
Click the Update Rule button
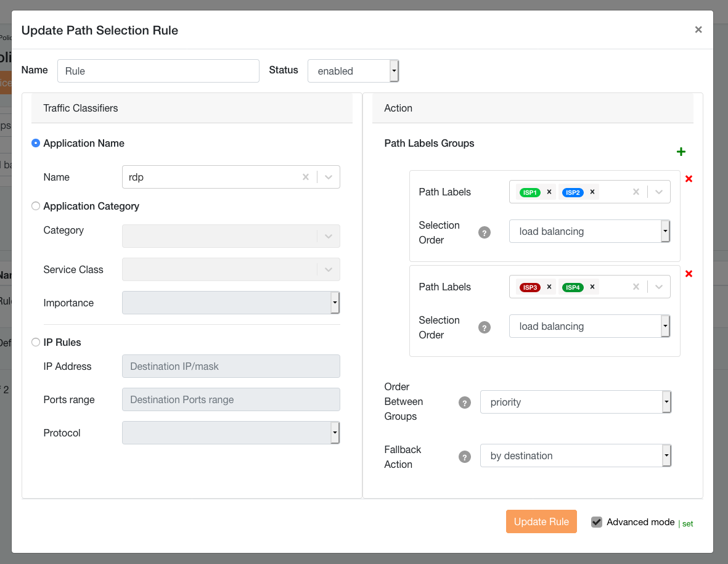[x=541, y=521]
